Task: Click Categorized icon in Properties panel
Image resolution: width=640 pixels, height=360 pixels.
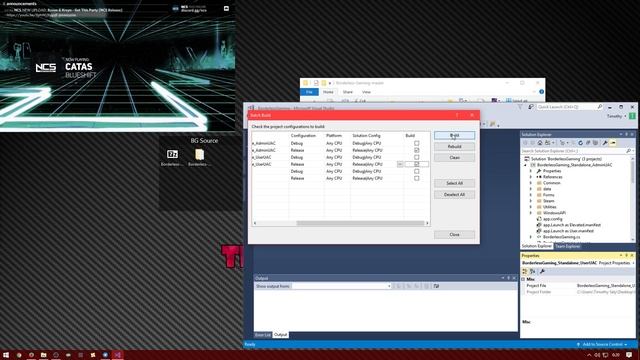Action: tap(525, 271)
